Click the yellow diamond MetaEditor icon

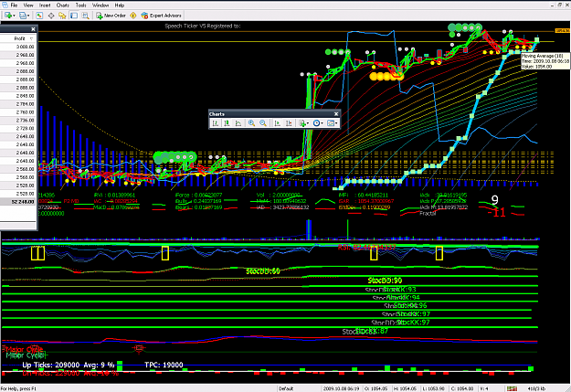pos(132,16)
